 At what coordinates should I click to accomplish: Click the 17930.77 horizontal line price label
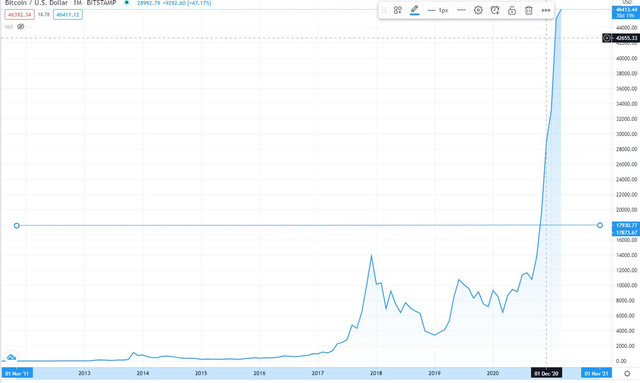[x=626, y=225]
